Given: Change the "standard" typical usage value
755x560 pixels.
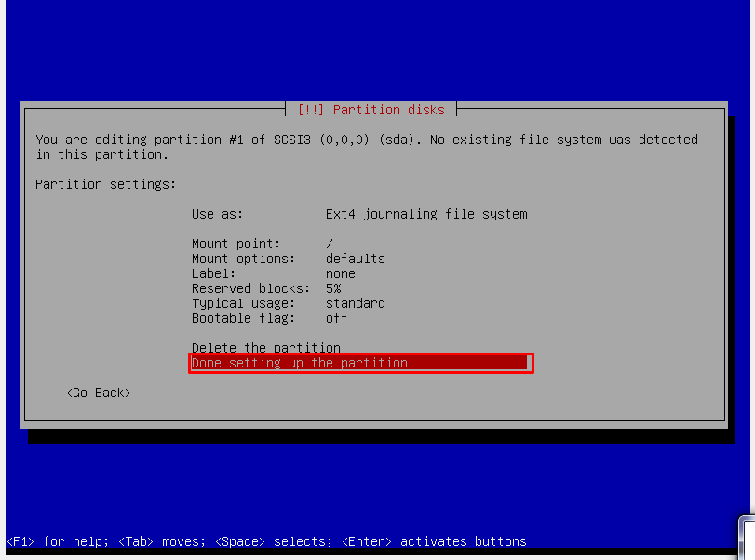Looking at the screenshot, I should 355,303.
